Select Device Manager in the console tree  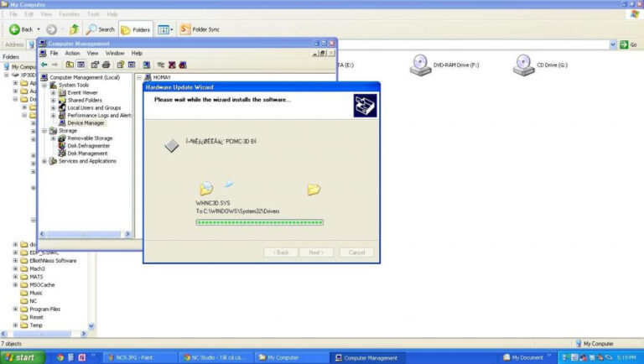tap(85, 122)
